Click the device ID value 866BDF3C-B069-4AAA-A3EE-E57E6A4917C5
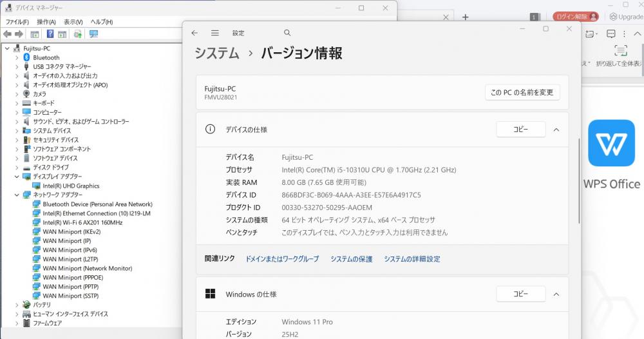The height and width of the screenshot is (339, 644). click(x=351, y=195)
